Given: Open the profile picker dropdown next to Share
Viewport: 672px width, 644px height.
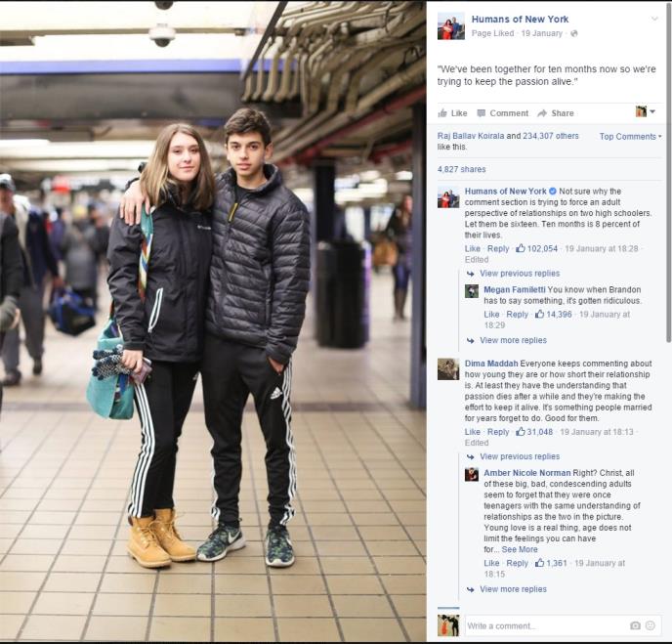Looking at the screenshot, I should 646,112.
